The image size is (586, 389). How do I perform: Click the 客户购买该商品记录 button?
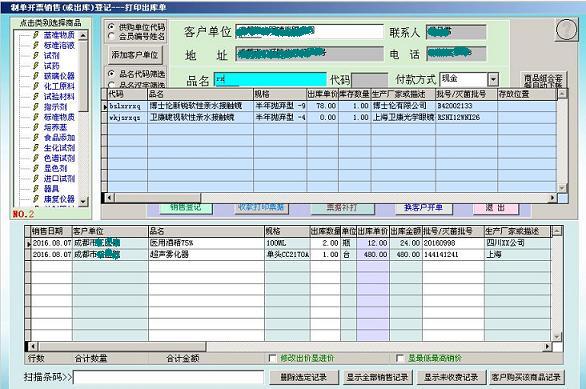[x=526, y=377]
